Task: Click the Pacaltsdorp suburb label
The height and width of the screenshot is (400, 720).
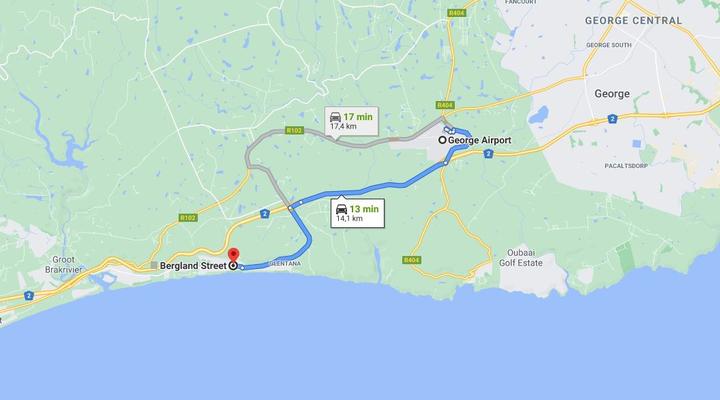Action: (626, 166)
